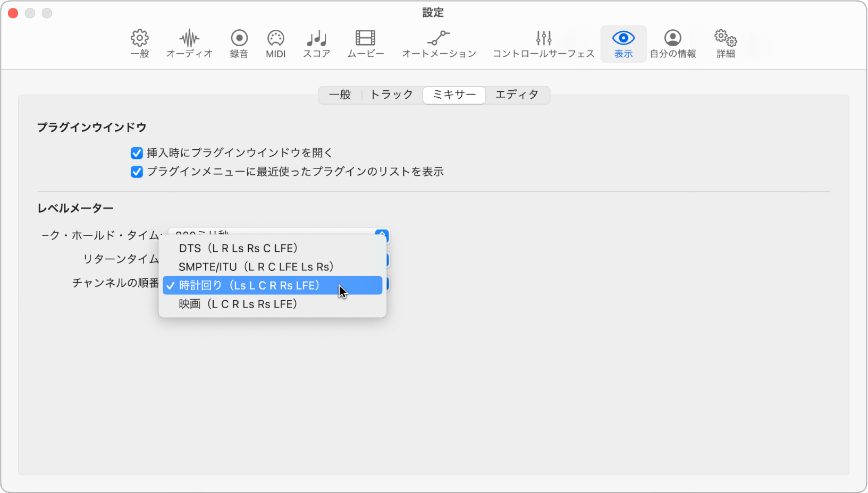Open コントロールサーフェス settings
The height and width of the screenshot is (493, 868).
click(543, 42)
